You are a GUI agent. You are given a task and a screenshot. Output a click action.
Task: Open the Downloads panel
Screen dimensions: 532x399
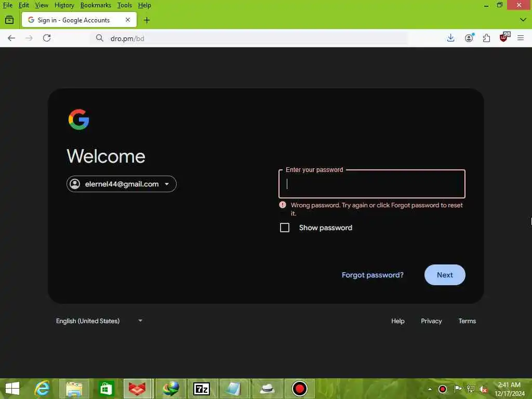point(450,38)
